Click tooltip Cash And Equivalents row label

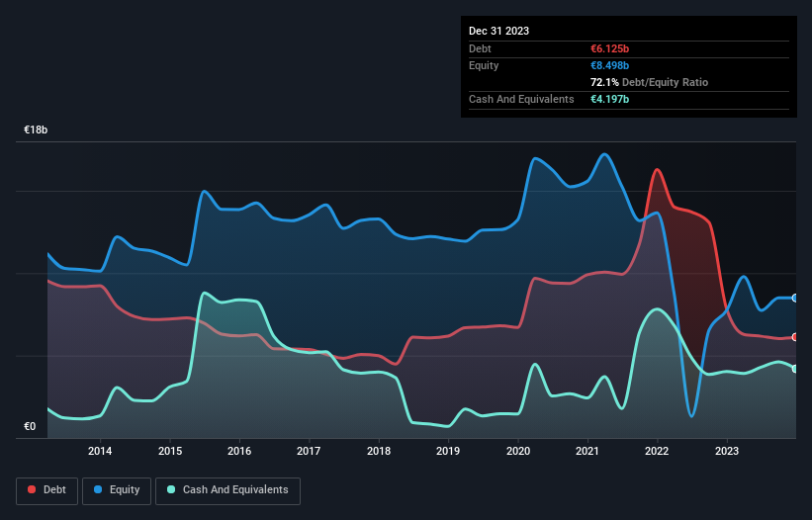[x=521, y=99]
